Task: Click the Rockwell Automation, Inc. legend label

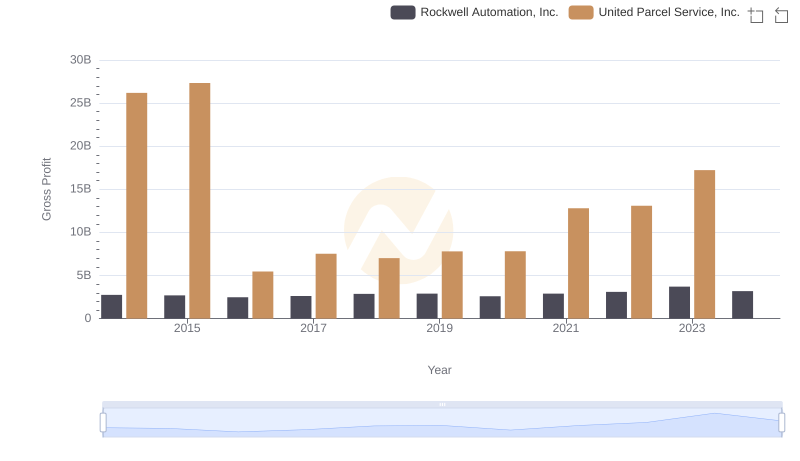Action: [489, 12]
